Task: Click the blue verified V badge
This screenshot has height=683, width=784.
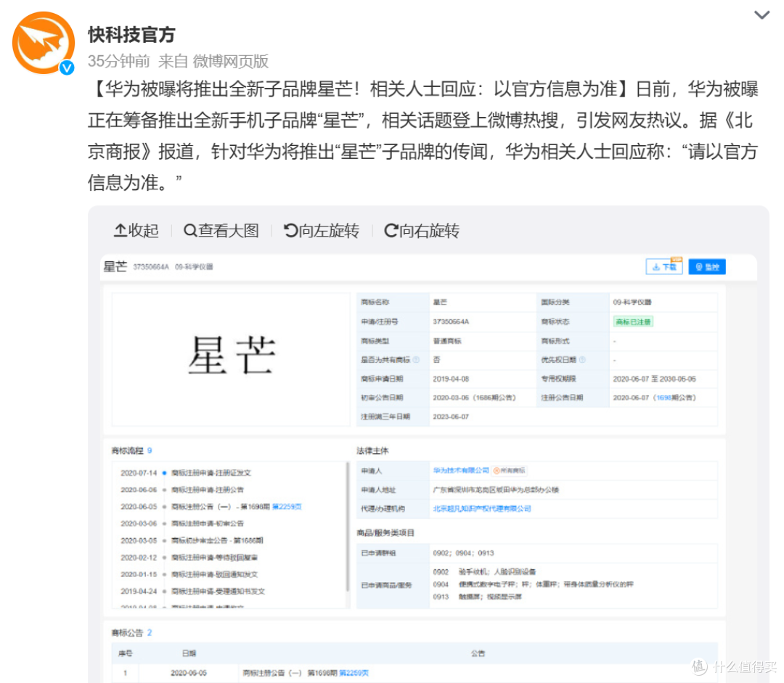Action: pos(67,68)
